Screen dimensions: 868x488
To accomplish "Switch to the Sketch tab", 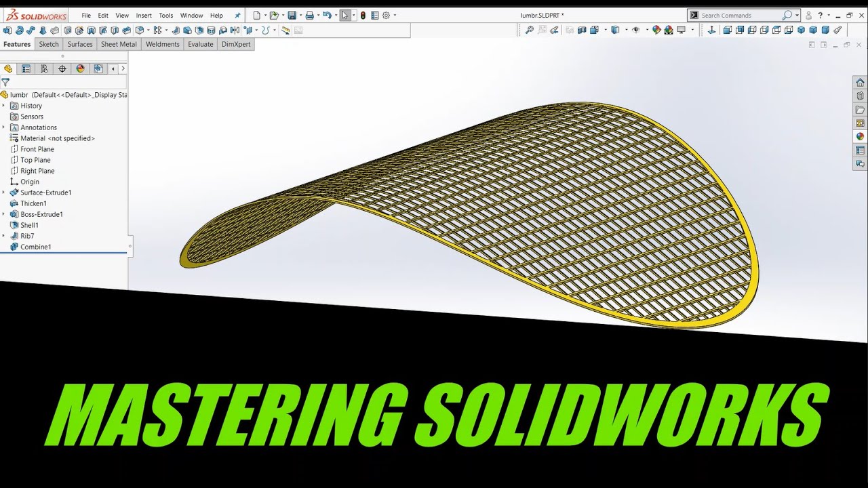I will click(49, 44).
